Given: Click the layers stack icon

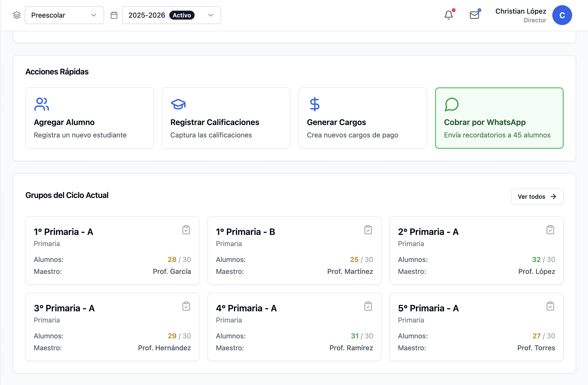Looking at the screenshot, I should pos(17,15).
